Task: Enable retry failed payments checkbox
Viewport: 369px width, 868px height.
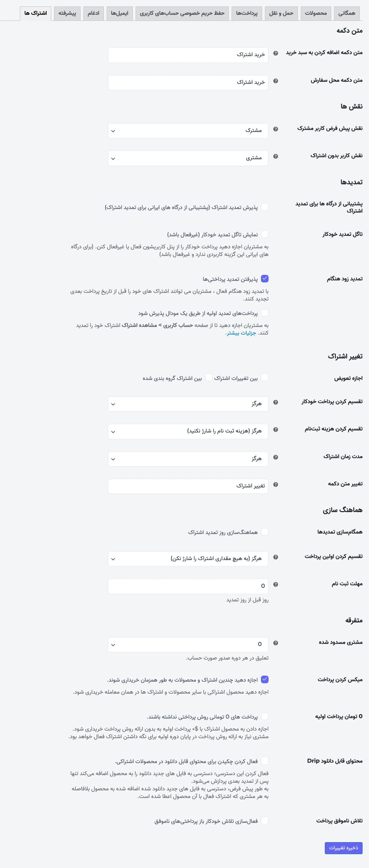Action: coord(265,820)
